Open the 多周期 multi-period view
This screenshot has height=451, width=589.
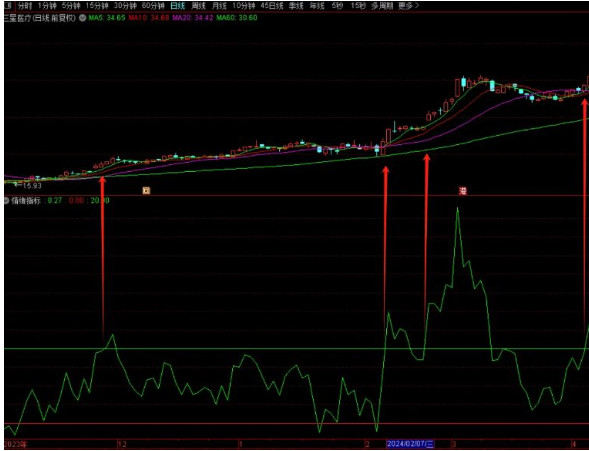pyautogui.click(x=382, y=6)
